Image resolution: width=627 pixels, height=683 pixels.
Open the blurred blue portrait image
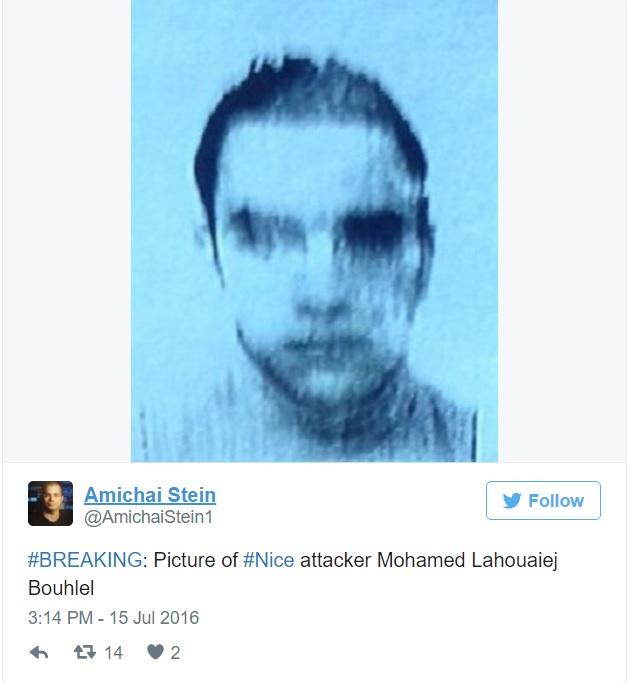(314, 231)
